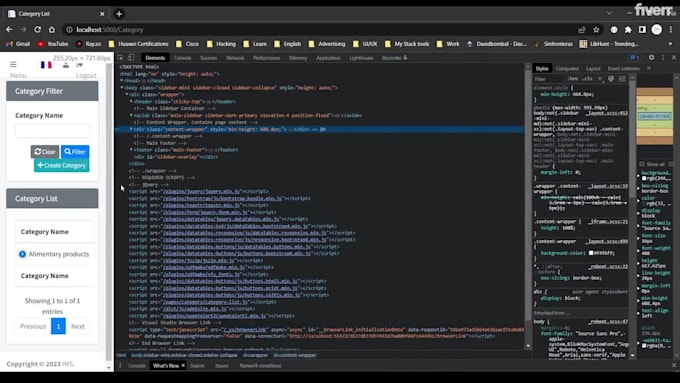Image resolution: width=680 pixels, height=383 pixels.
Task: Open the Gmail bookmark
Action: point(18,44)
